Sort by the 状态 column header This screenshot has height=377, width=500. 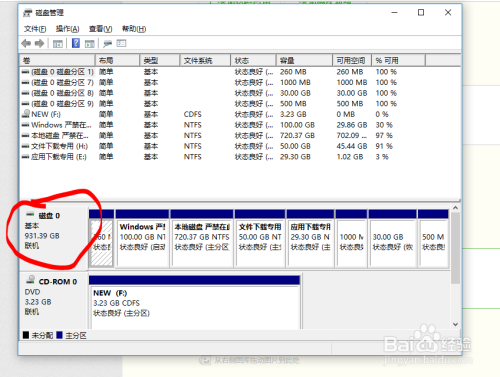(x=253, y=60)
